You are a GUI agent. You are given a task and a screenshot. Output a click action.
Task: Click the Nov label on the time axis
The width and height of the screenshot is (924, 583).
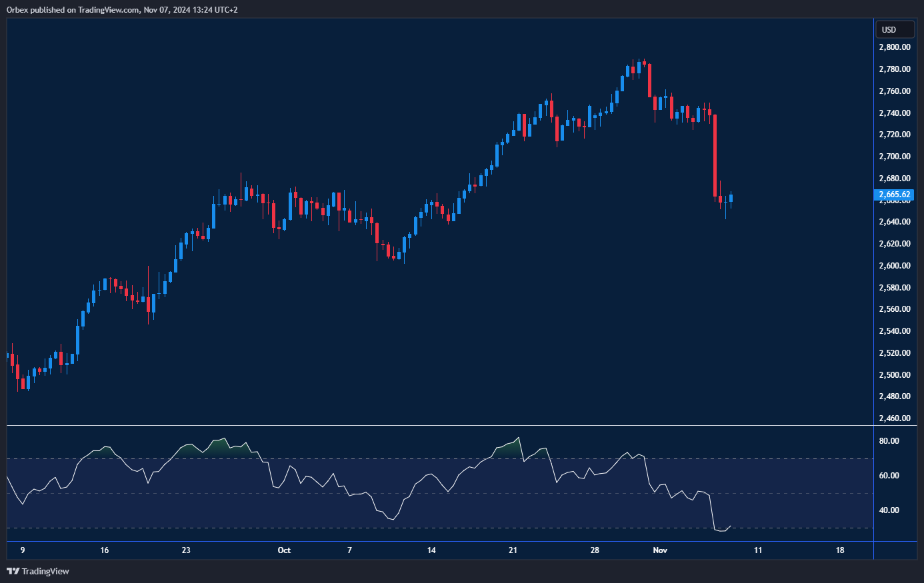[x=660, y=550]
